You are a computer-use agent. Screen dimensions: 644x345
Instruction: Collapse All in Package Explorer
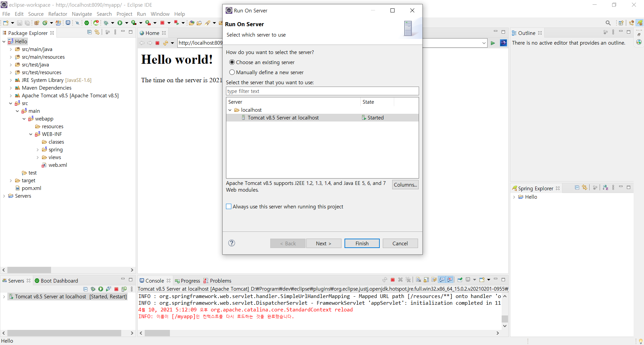tap(89, 32)
